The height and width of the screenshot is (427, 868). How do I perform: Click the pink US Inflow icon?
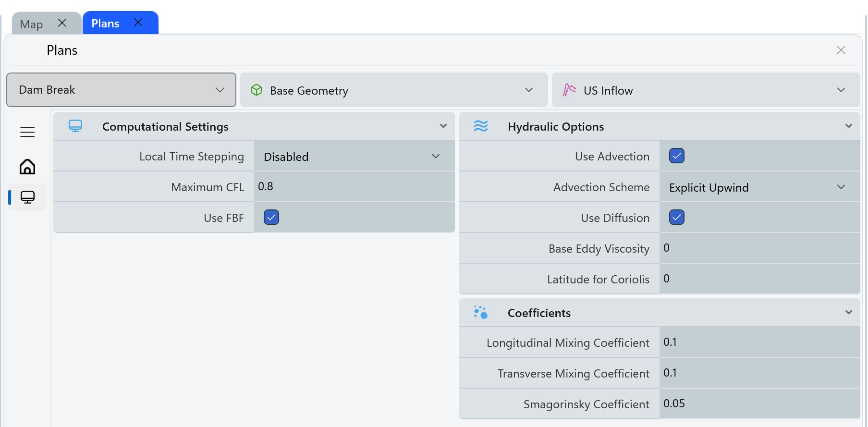[x=569, y=90]
